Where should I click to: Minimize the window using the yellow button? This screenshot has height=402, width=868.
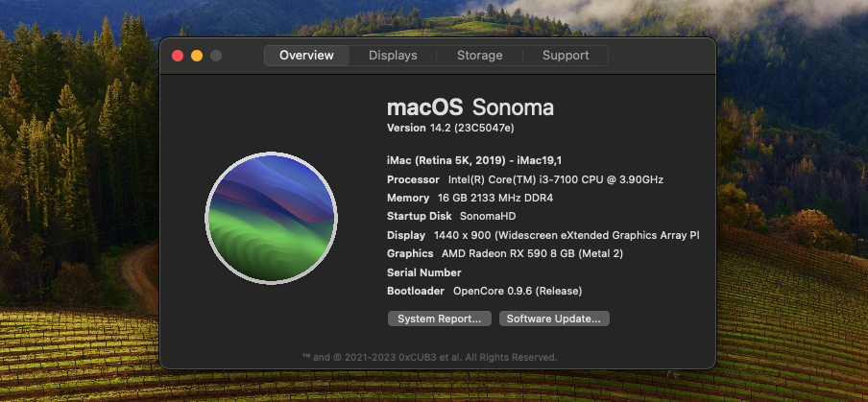click(197, 56)
